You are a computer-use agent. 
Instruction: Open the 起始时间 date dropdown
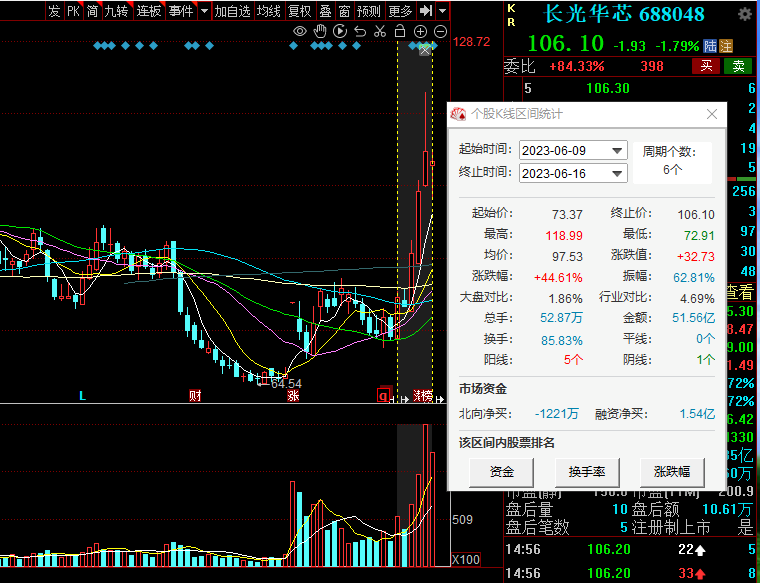click(x=617, y=150)
